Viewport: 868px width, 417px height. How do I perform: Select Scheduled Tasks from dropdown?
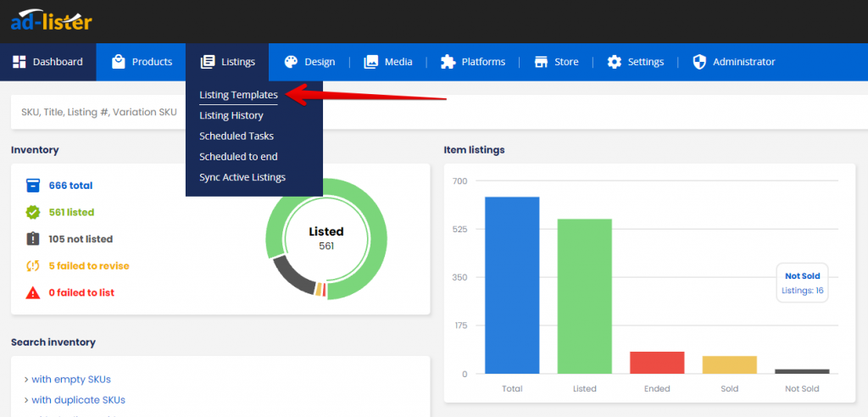pos(236,136)
